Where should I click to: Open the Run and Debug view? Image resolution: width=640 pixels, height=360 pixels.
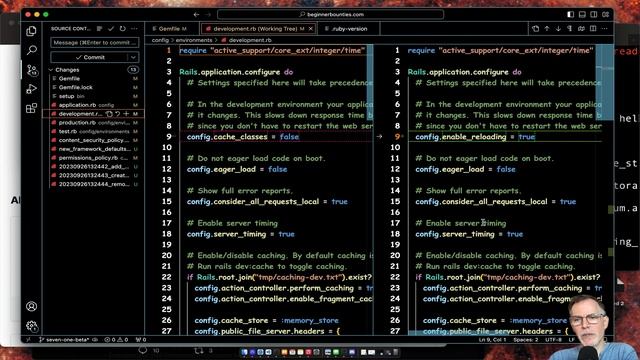[31, 89]
